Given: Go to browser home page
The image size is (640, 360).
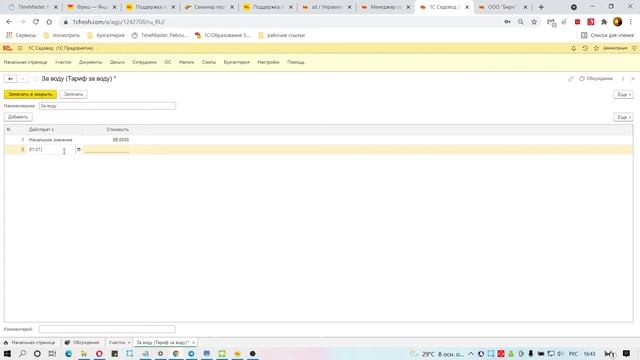Looking at the screenshot, I should pos(49,22).
